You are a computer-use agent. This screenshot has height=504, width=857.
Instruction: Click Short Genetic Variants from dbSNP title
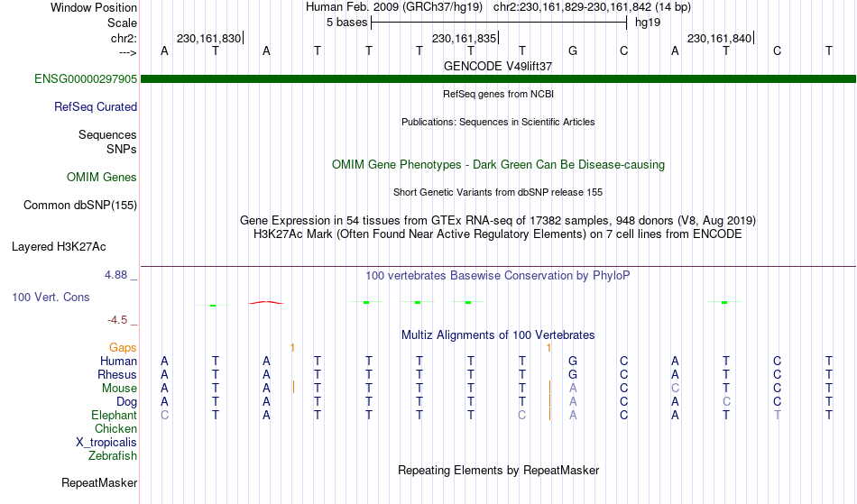click(498, 192)
